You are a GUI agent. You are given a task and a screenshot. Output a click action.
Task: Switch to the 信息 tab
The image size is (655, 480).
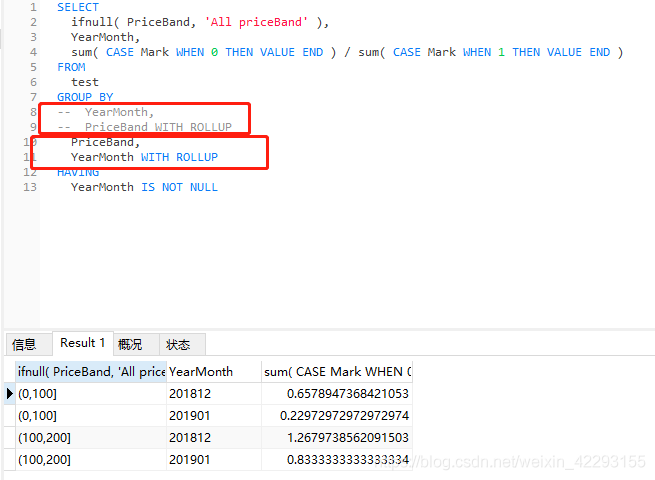click(24, 344)
